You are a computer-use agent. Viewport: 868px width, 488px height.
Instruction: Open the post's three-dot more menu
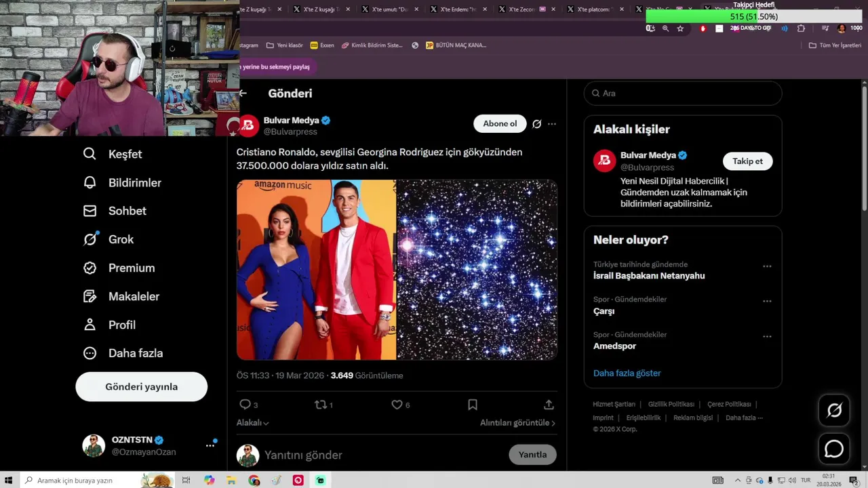pos(552,124)
